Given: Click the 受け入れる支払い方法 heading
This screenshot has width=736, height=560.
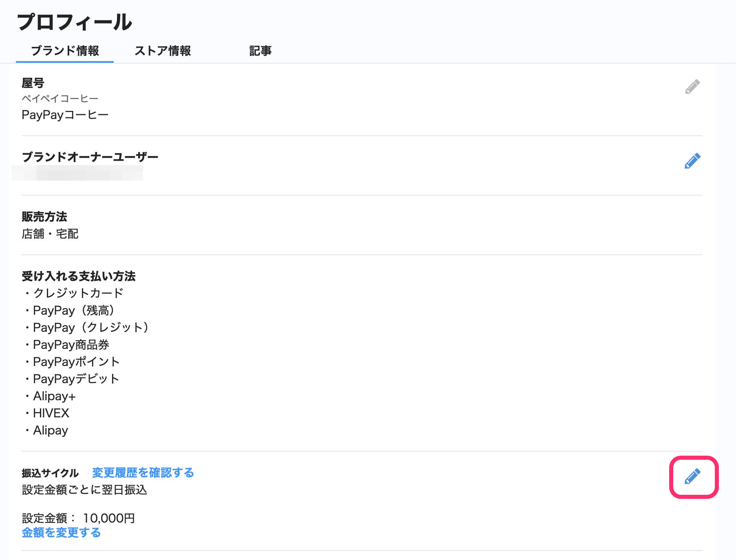Looking at the screenshot, I should tap(78, 276).
